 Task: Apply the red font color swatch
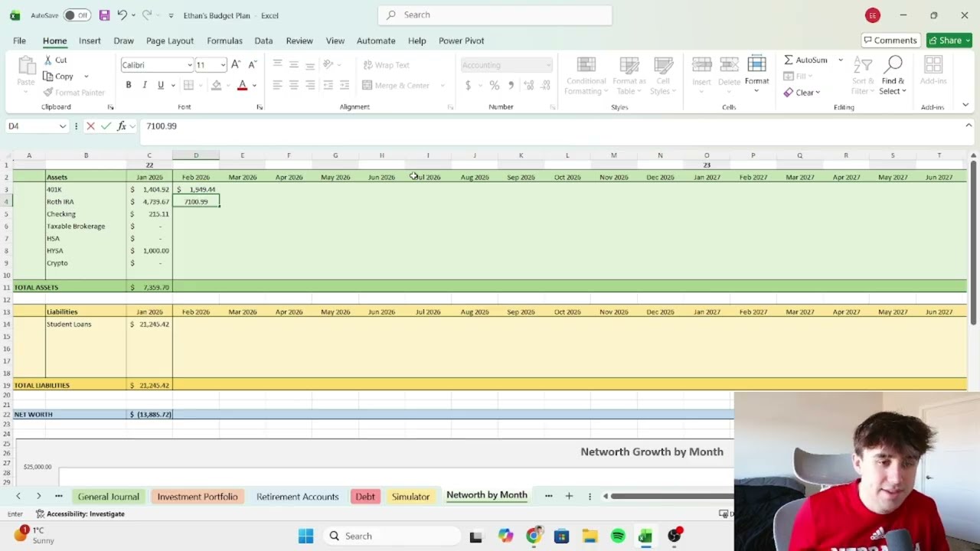point(243,85)
